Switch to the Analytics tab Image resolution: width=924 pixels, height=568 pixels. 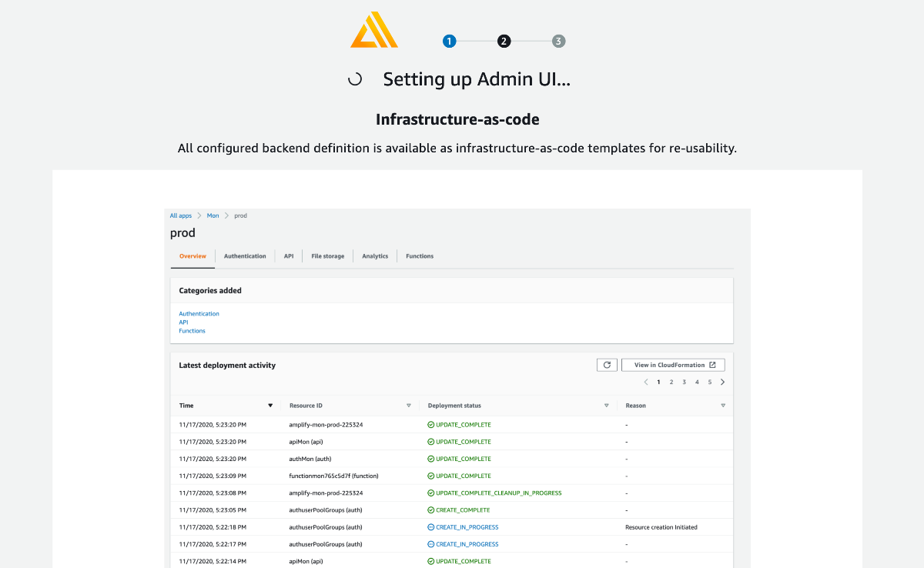pos(375,256)
